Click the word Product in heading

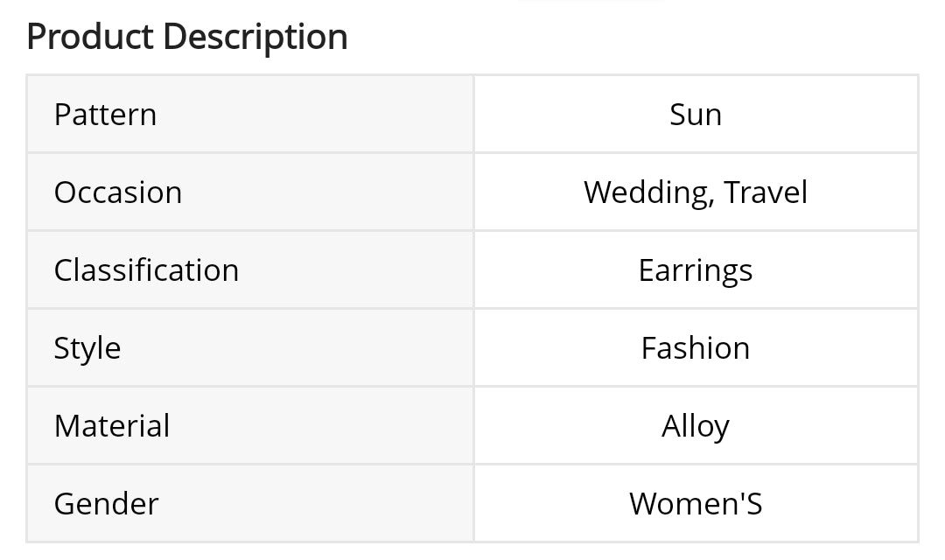(90, 37)
